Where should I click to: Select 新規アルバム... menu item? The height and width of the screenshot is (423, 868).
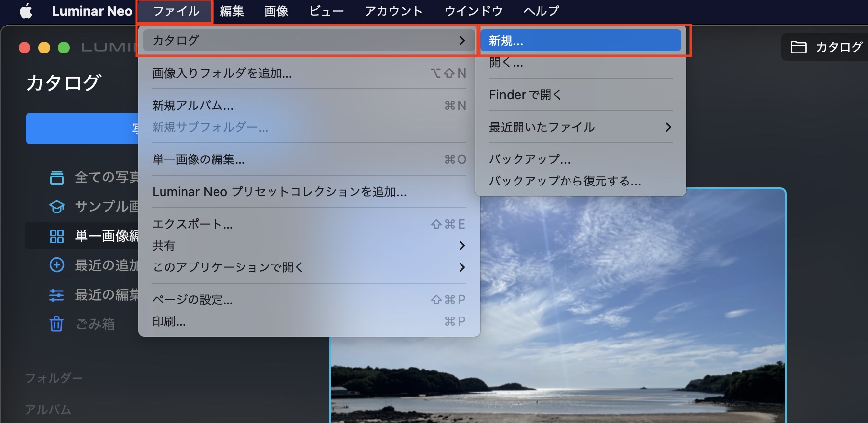[309, 106]
